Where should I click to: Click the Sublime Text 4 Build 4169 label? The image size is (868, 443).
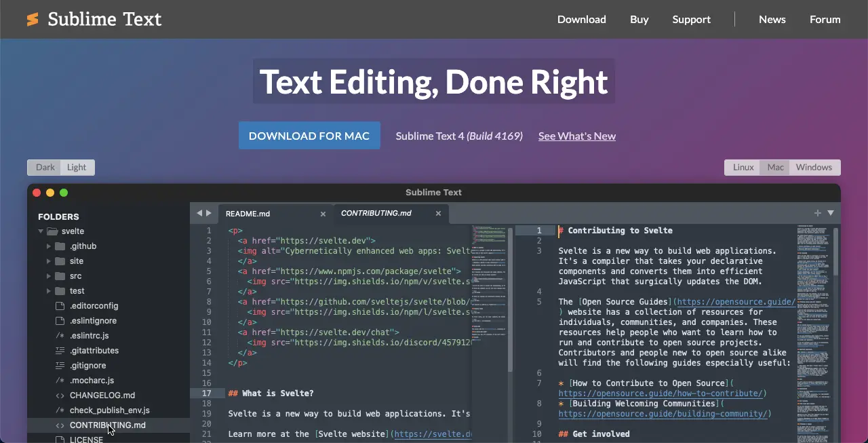pyautogui.click(x=459, y=136)
